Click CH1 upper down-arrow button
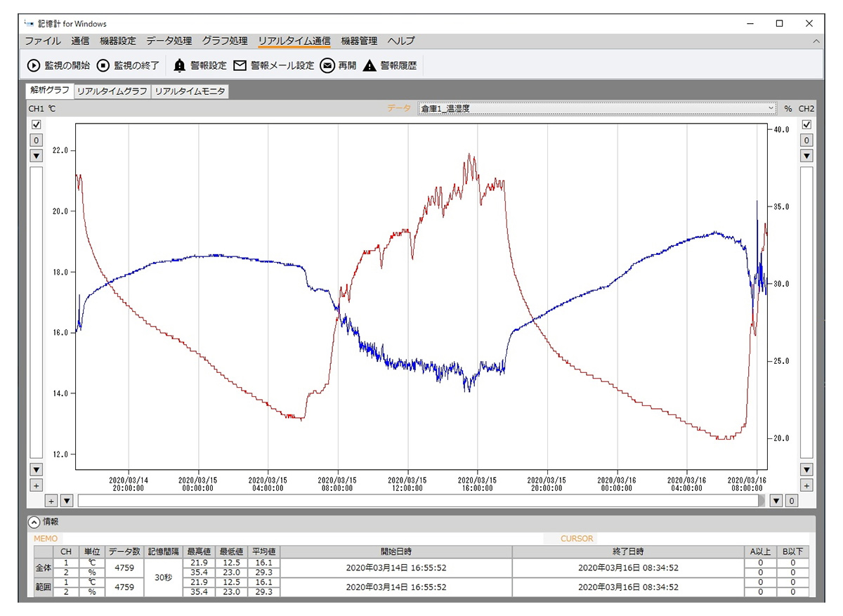843x616 pixels. (x=37, y=156)
